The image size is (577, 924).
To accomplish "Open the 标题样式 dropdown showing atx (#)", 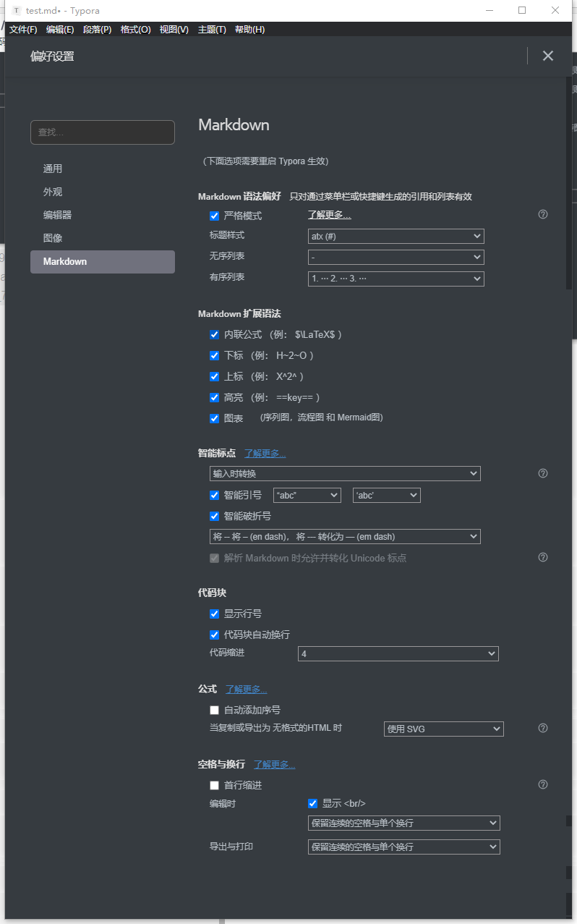I will click(x=396, y=236).
